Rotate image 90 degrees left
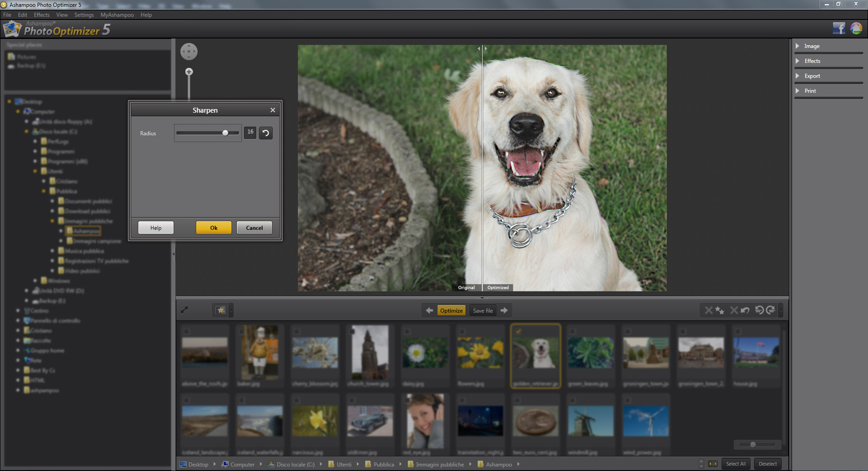 [759, 310]
